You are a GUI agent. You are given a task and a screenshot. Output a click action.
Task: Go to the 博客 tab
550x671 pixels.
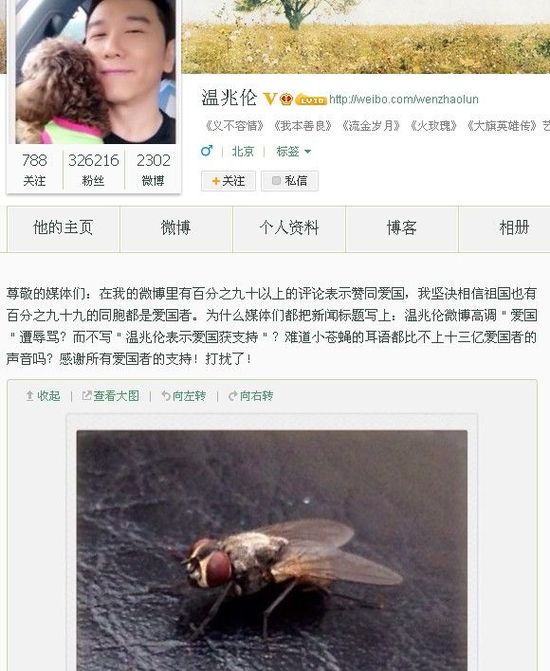(401, 229)
